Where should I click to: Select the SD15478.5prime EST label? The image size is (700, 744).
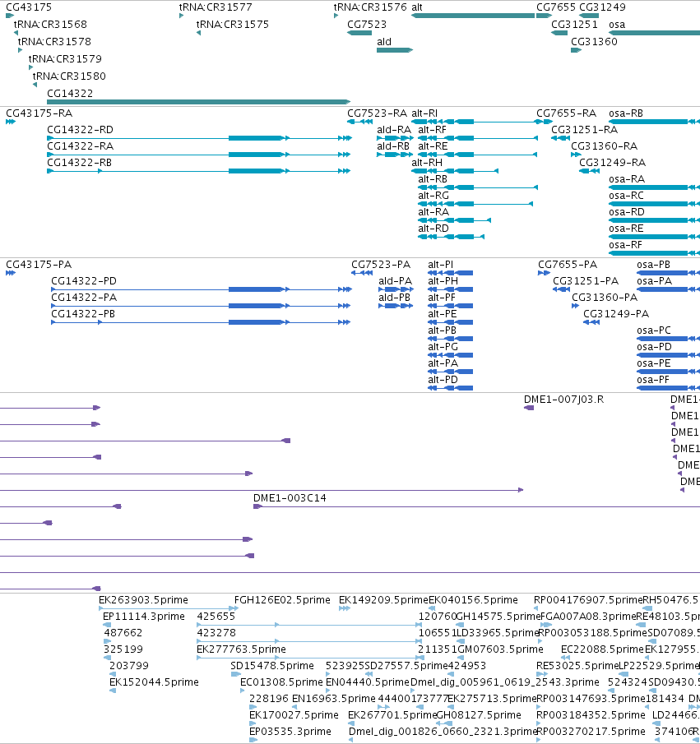pos(272,666)
